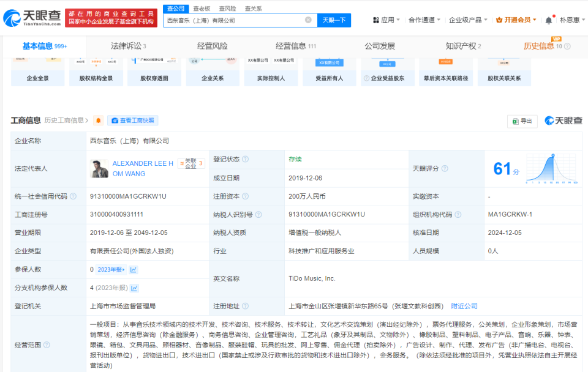Click the 附近公司 link
Viewport: 588px width, 372px height.
point(464,306)
